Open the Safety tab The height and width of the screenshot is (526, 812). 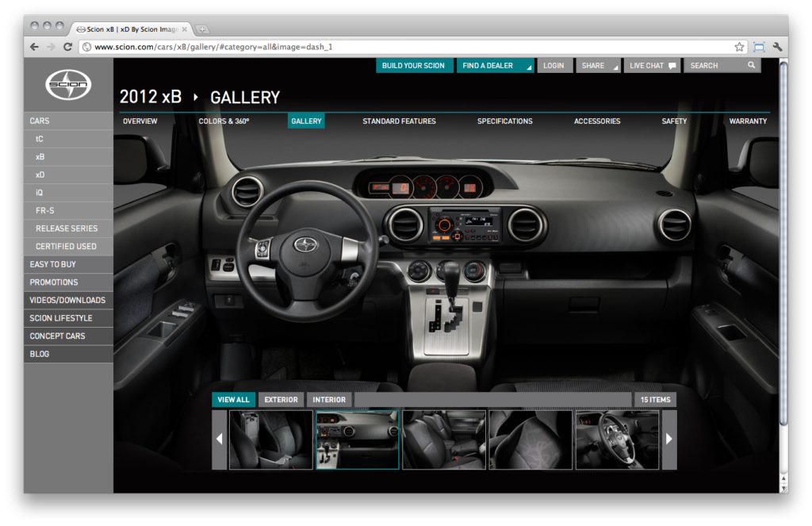(x=674, y=121)
